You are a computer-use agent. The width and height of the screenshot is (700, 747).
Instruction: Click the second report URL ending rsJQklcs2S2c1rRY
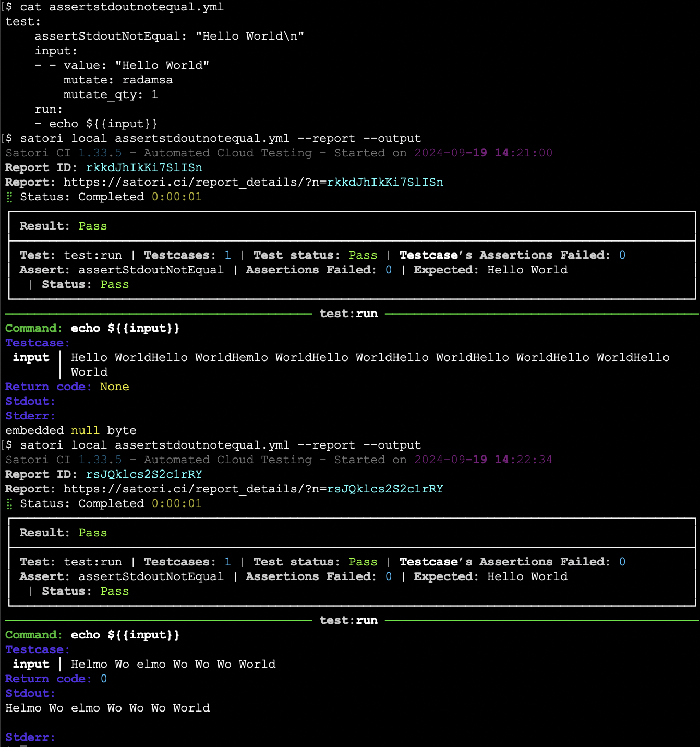click(x=254, y=489)
